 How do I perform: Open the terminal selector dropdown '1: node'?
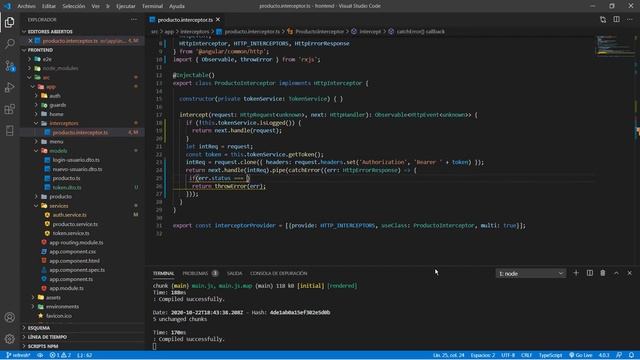pyautogui.click(x=531, y=273)
